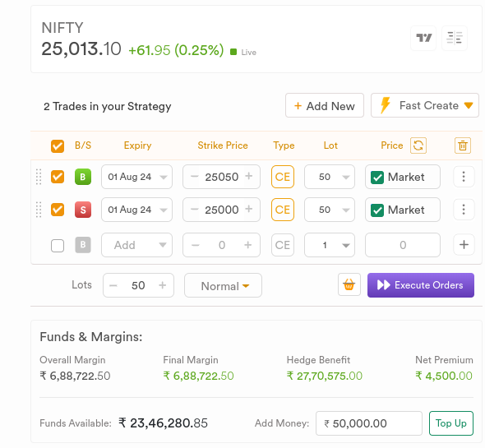485x448 pixels.
Task: Click the Add New button
Action: (325, 105)
